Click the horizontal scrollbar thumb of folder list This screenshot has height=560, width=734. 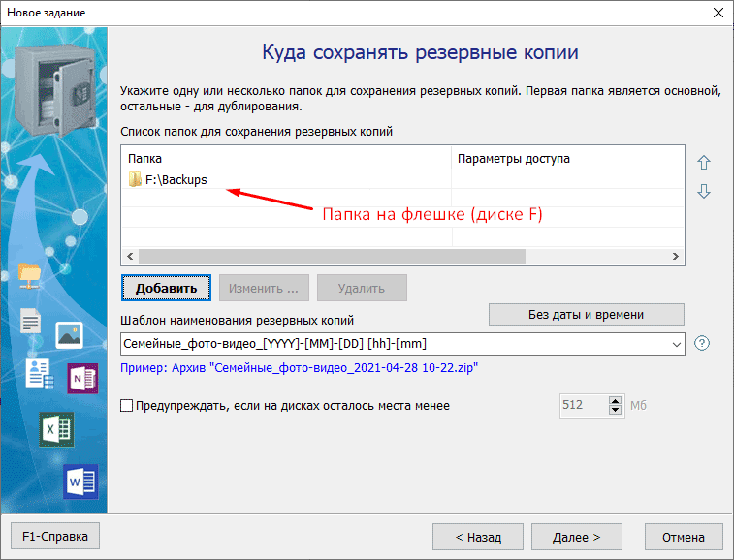pos(332,257)
